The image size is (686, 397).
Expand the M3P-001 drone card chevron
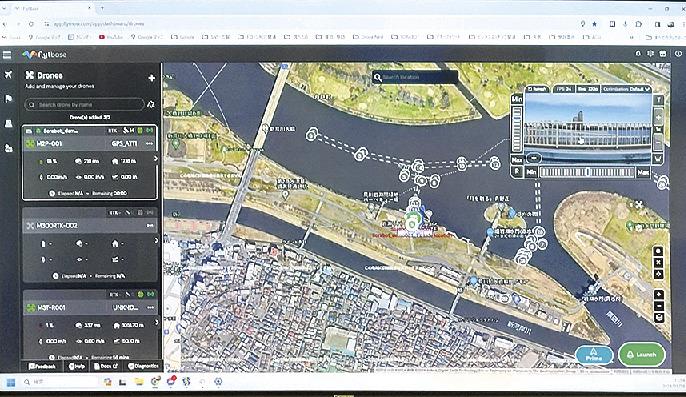(x=156, y=158)
